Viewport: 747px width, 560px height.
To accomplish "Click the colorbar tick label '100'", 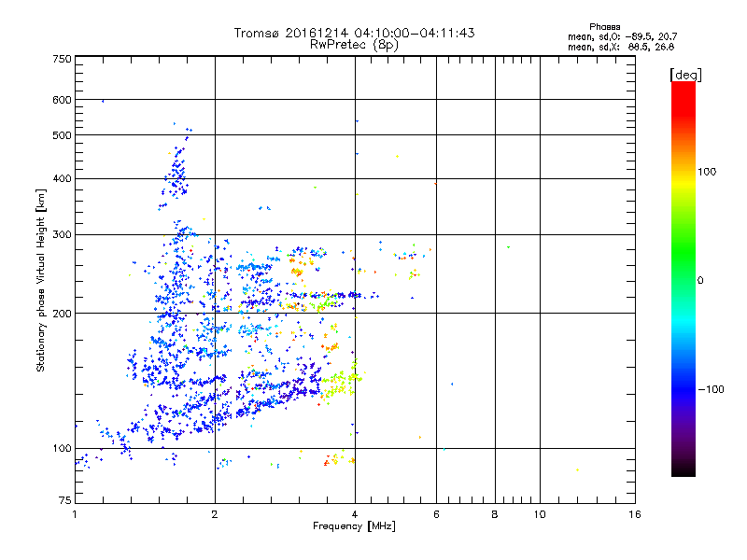I will [x=707, y=172].
